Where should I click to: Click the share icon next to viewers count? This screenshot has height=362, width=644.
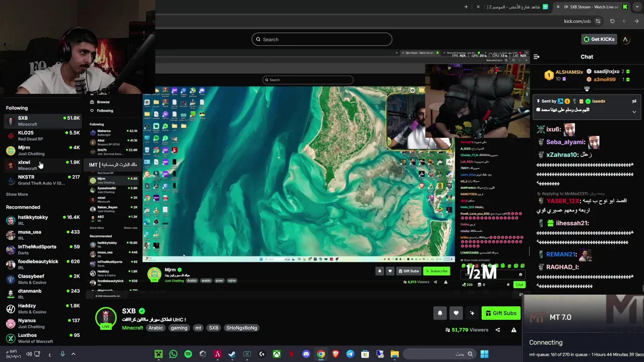coord(498,330)
